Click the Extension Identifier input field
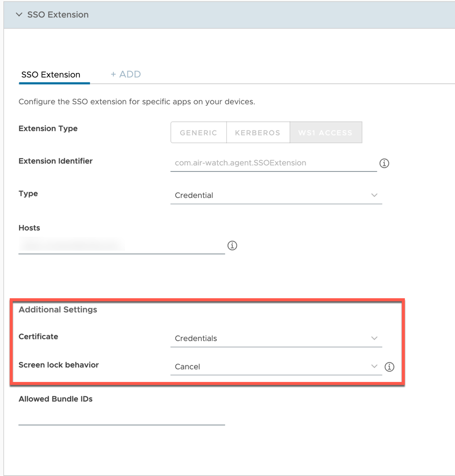Screen dimensions: 455x476 (273, 163)
